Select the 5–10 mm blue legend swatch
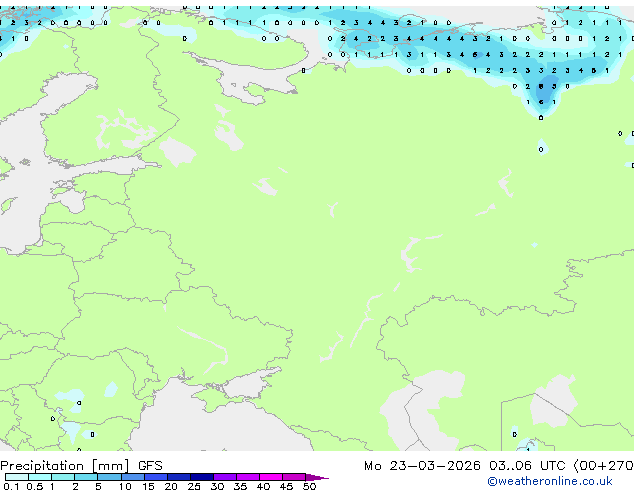Image resolution: width=634 pixels, height=490 pixels. 110,477
